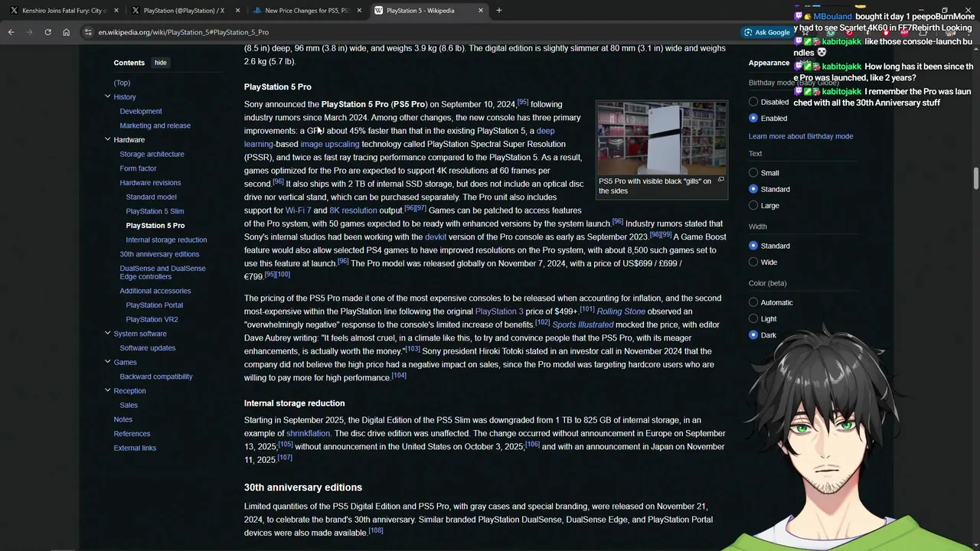Follow the shrinkflation link
The height and width of the screenshot is (551, 980).
308,433
